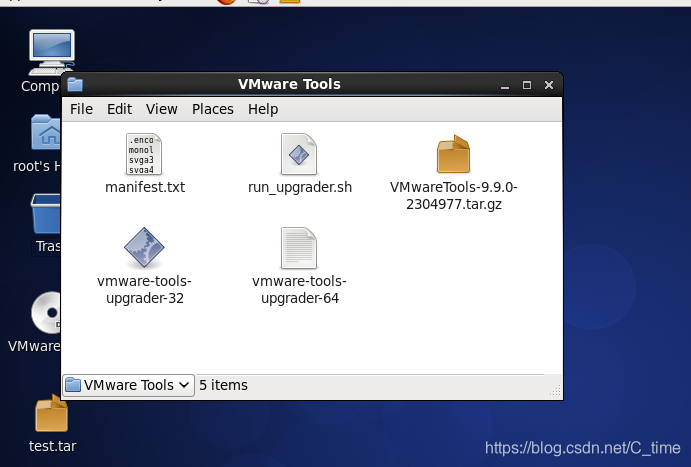
Task: Minimize the VMware Tools window
Action: (505, 85)
